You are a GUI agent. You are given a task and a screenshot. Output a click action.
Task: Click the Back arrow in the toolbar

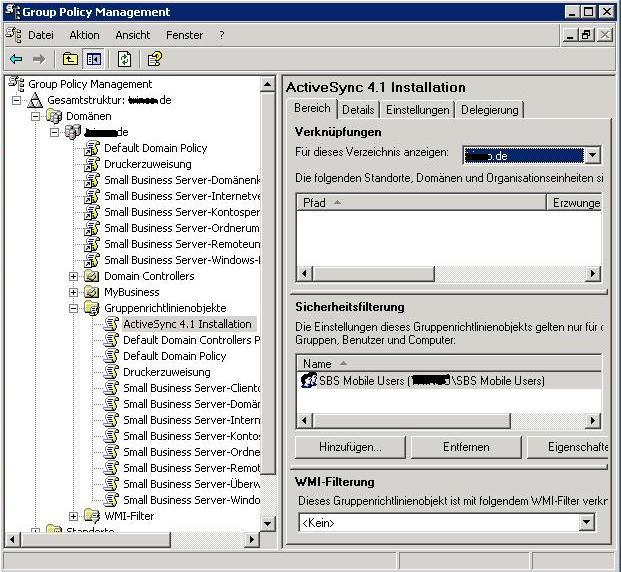(x=16, y=59)
